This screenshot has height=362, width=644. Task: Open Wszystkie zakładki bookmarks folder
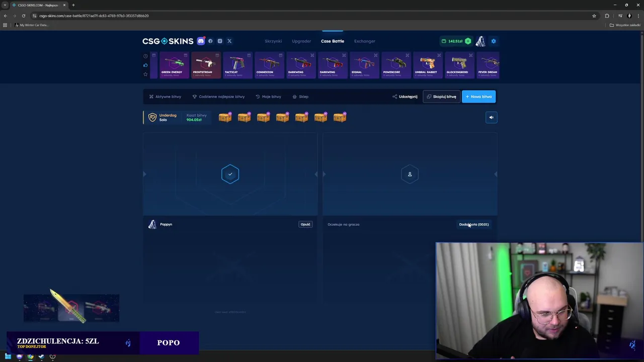coord(625,25)
